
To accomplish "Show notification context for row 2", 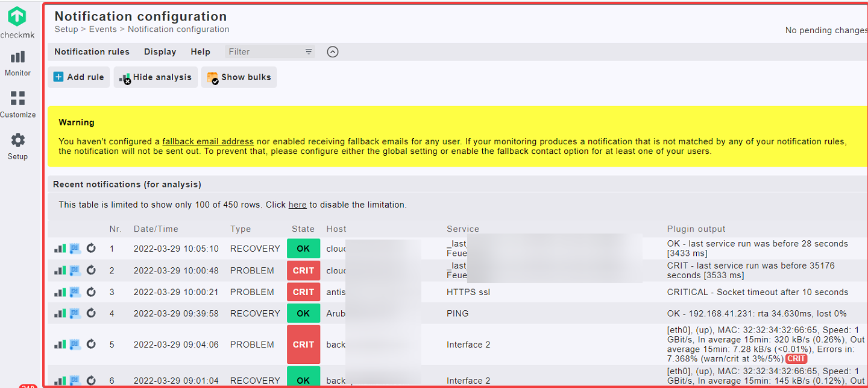I will [75, 270].
